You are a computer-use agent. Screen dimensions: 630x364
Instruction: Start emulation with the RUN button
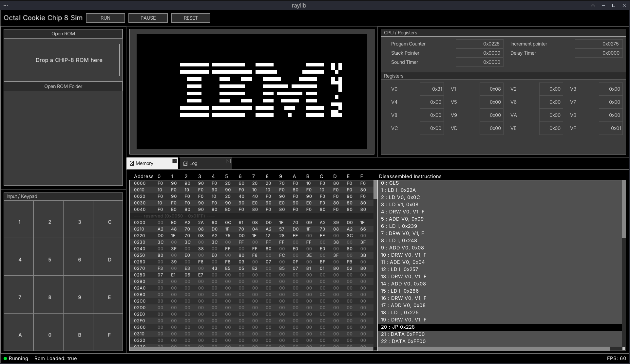105,18
